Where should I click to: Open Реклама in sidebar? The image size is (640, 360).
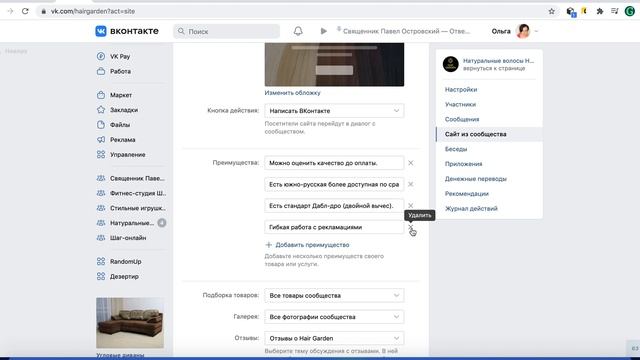(x=122, y=140)
